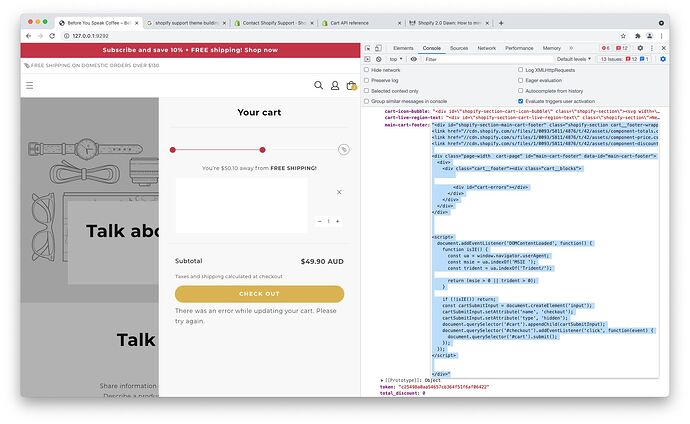Switch to the Network panel
Image resolution: width=690 pixels, height=424 pixels.
point(487,48)
